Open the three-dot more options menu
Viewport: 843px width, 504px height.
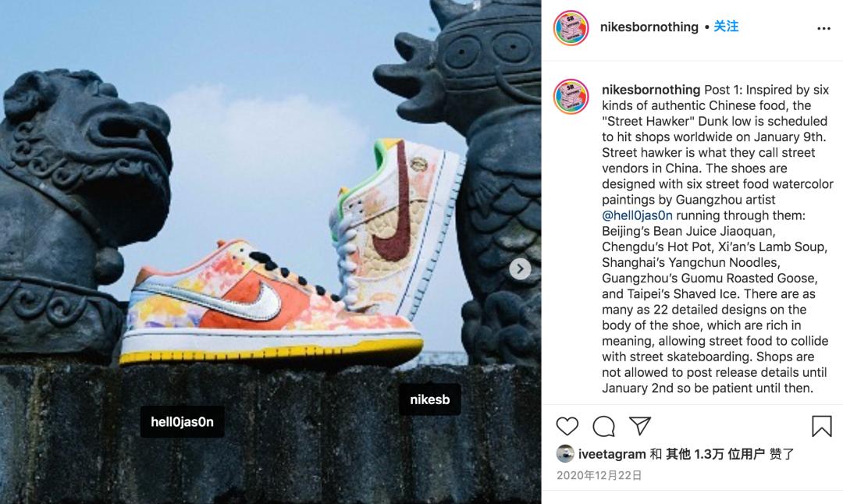coord(823,29)
